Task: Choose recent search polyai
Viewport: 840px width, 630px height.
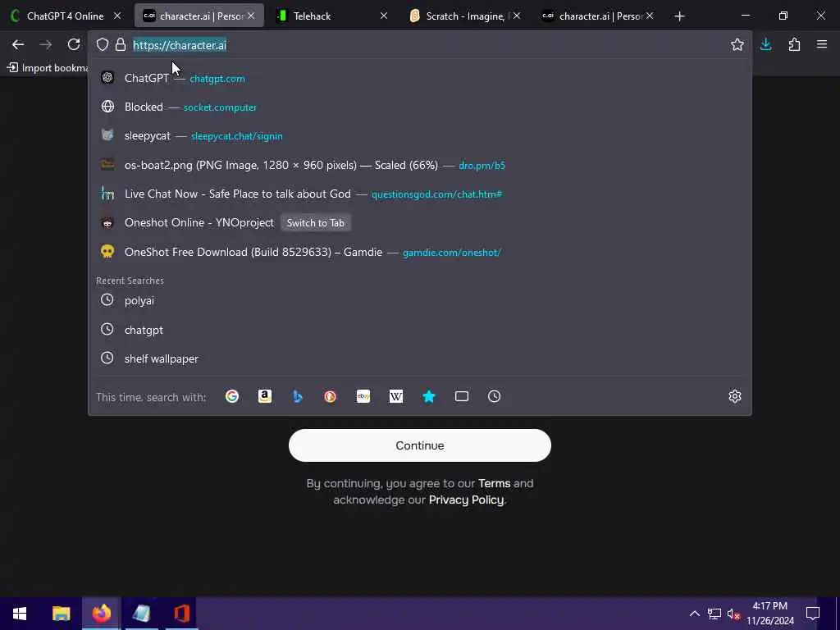Action: click(420, 300)
